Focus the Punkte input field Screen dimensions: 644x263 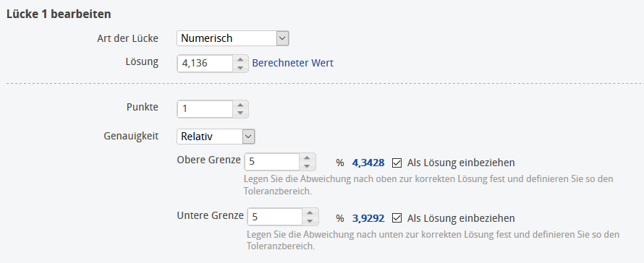[x=206, y=108]
